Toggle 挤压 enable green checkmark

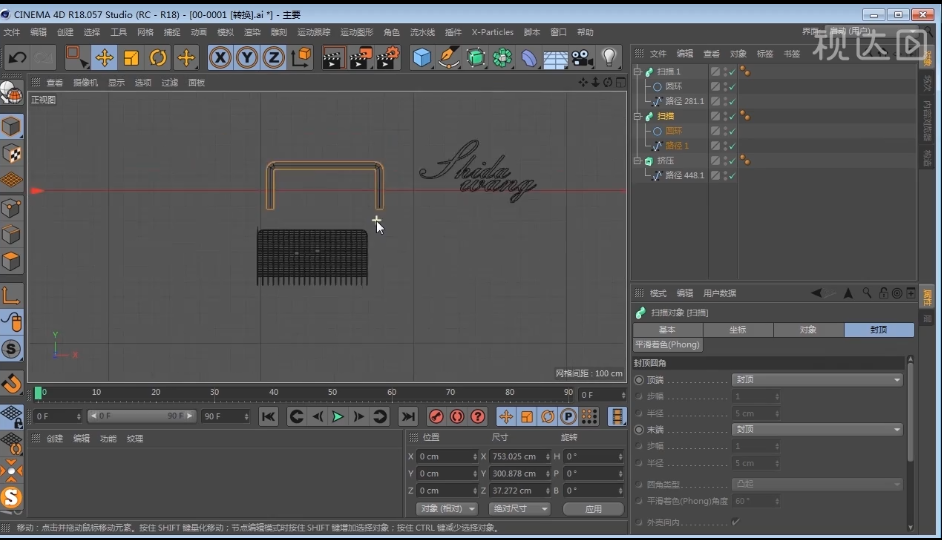point(732,160)
